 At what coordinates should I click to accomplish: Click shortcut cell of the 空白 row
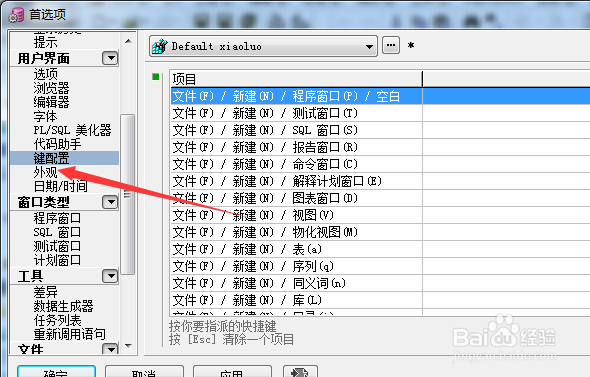point(506,96)
